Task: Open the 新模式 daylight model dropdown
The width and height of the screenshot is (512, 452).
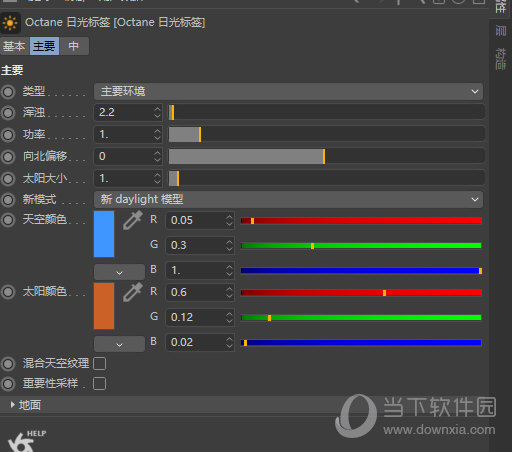Action: [x=288, y=199]
